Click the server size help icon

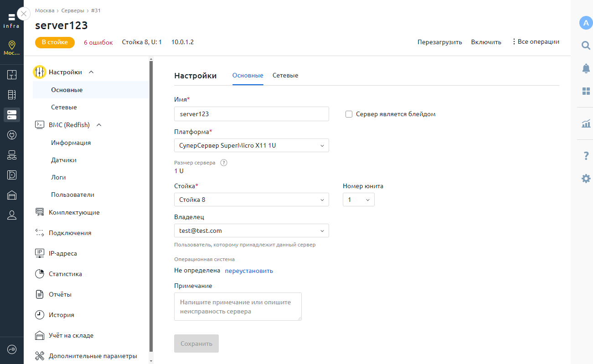click(x=224, y=163)
